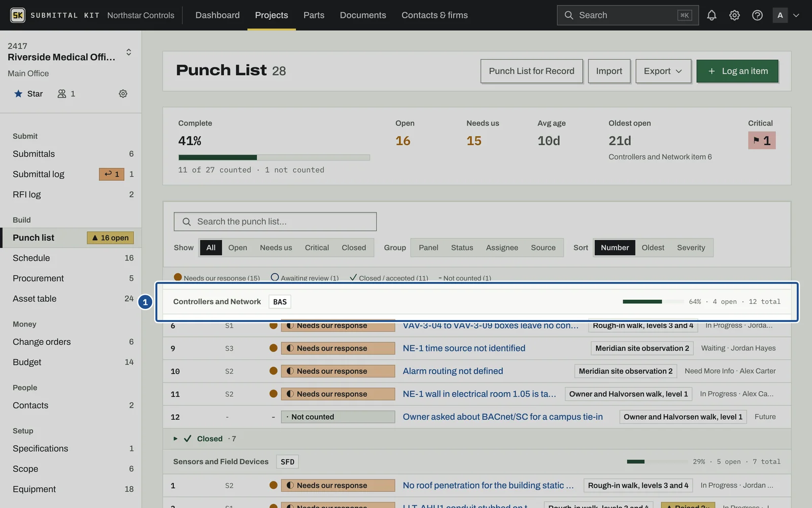Open Contacts & firms tab

point(434,15)
